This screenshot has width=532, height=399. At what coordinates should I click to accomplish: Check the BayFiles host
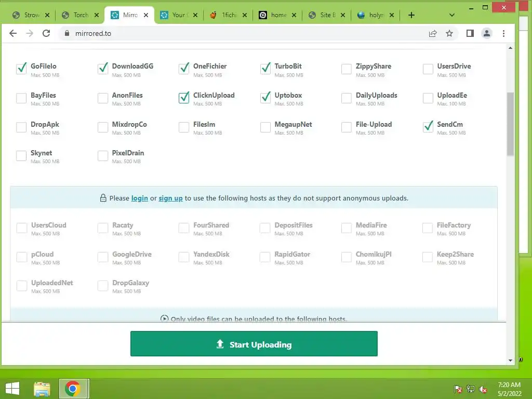(21, 98)
